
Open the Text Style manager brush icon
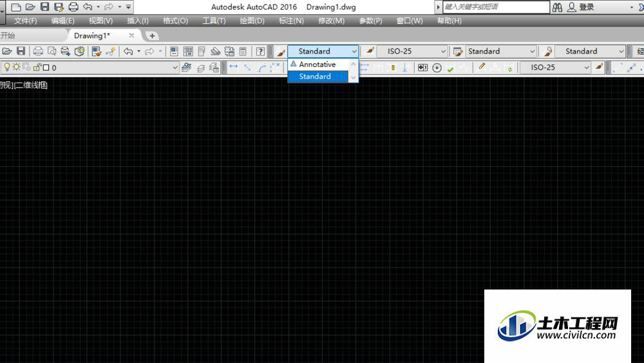(x=281, y=52)
